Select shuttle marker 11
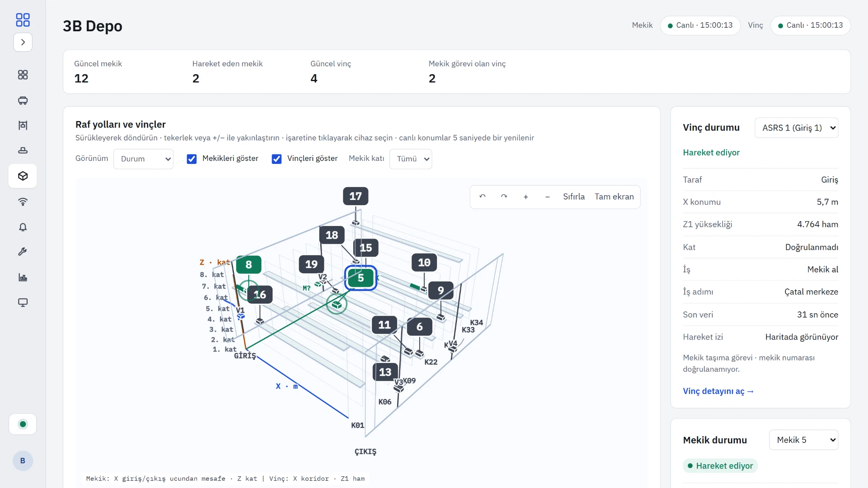The height and width of the screenshot is (488, 868). (x=384, y=325)
